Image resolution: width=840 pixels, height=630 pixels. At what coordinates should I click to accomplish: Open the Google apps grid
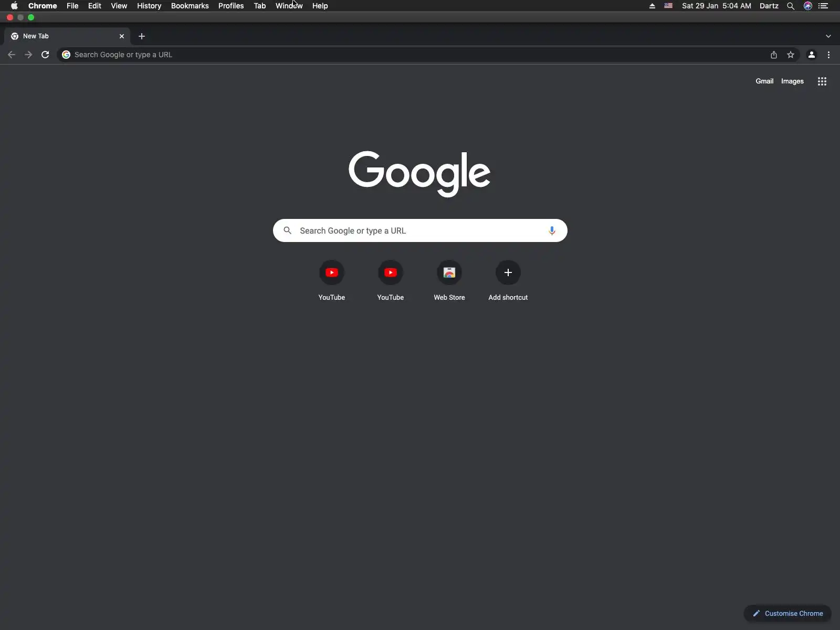pos(822,81)
